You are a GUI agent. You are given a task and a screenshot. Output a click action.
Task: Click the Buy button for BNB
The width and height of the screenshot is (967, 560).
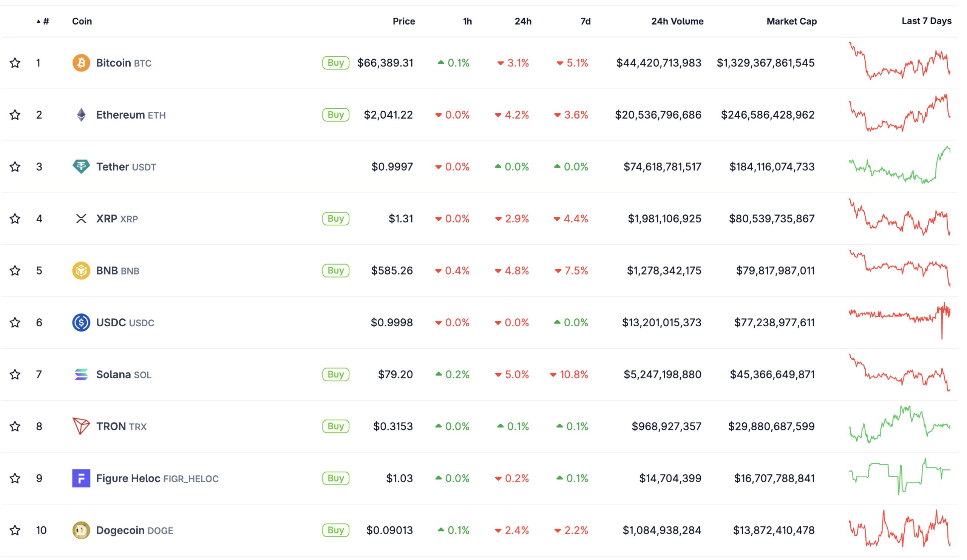(x=336, y=270)
